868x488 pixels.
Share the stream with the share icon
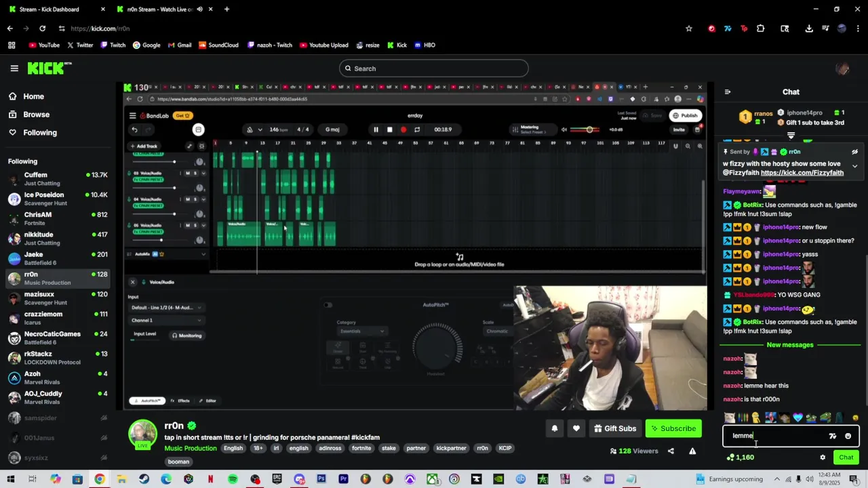[671, 451]
